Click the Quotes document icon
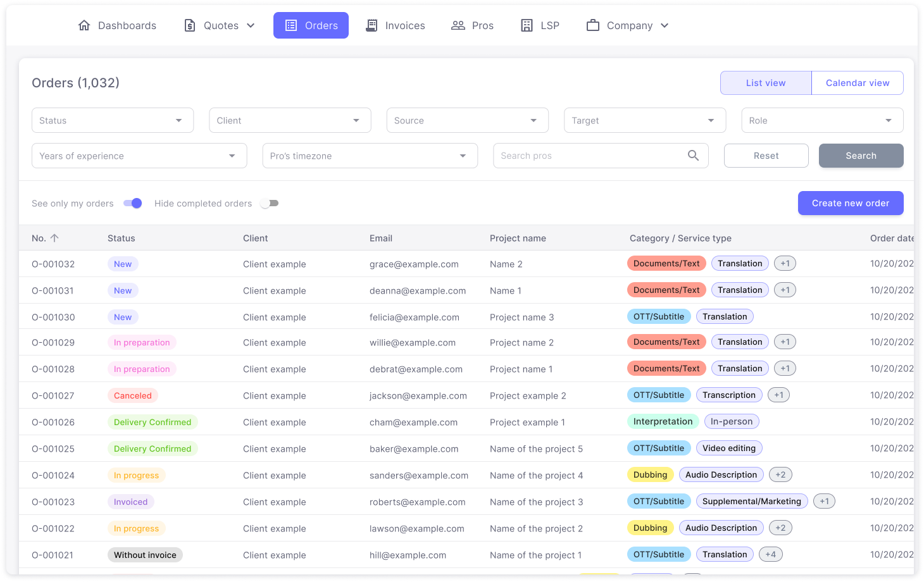Screen dimensions: 924x582 tap(190, 25)
